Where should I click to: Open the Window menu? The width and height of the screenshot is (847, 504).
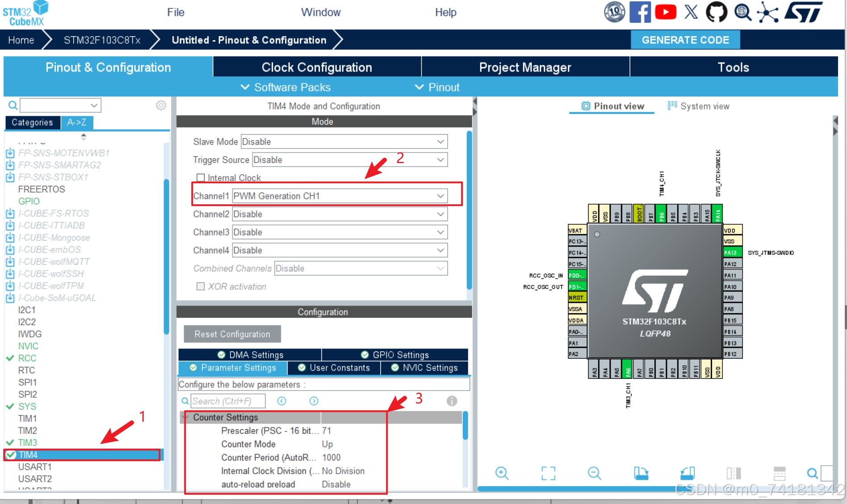pos(321,12)
